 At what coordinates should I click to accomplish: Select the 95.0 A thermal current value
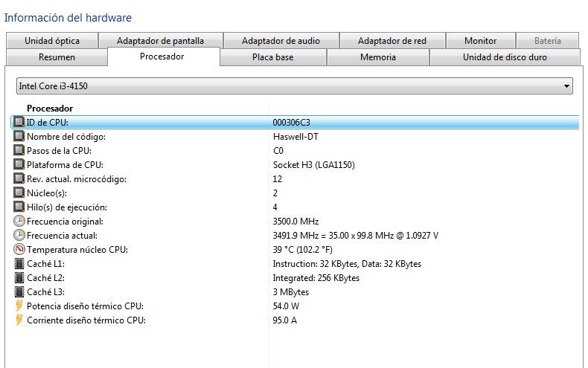coord(284,320)
